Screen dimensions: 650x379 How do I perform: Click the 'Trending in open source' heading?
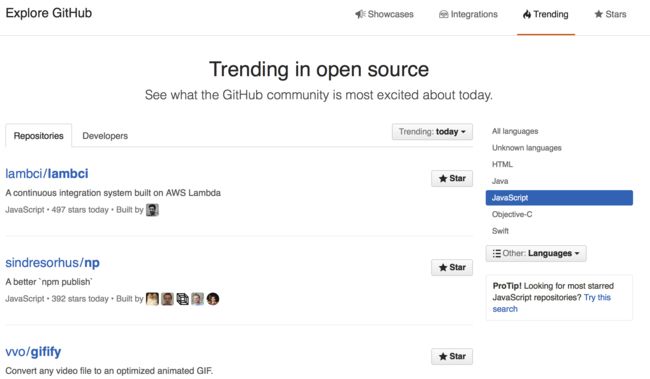319,69
